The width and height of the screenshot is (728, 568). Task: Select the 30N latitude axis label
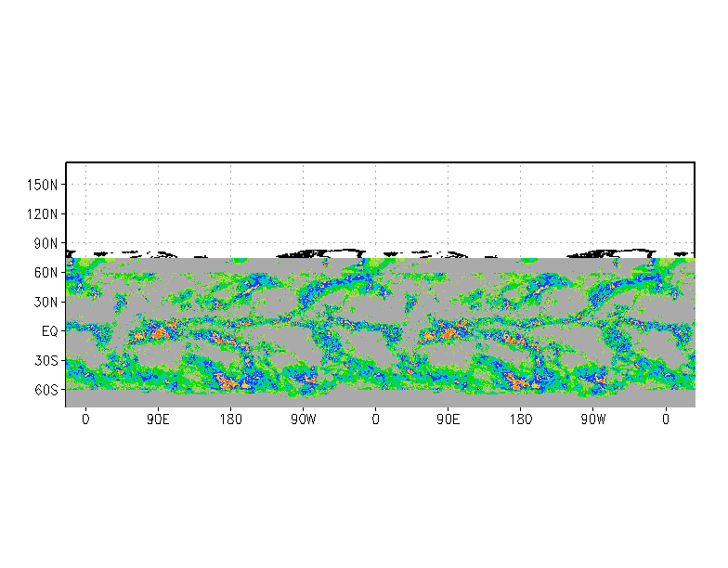pyautogui.click(x=46, y=303)
